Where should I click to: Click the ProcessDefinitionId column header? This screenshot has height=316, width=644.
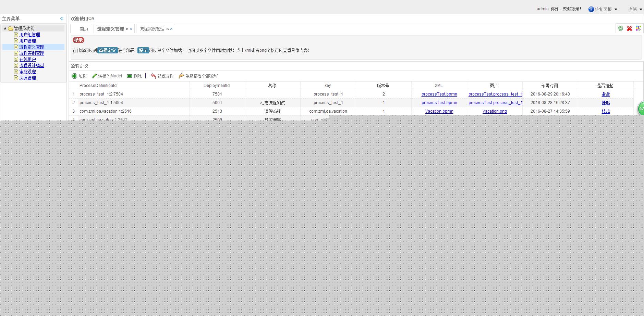[134, 86]
